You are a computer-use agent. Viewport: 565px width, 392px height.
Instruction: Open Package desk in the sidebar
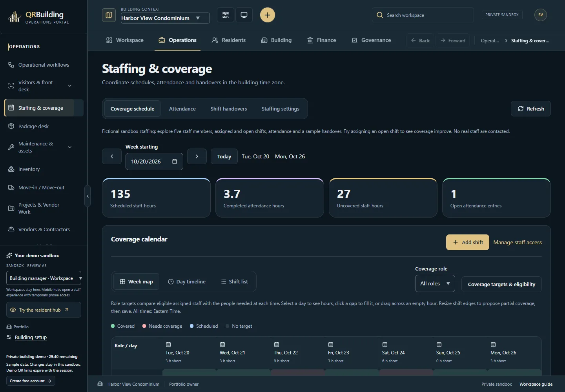44,126
